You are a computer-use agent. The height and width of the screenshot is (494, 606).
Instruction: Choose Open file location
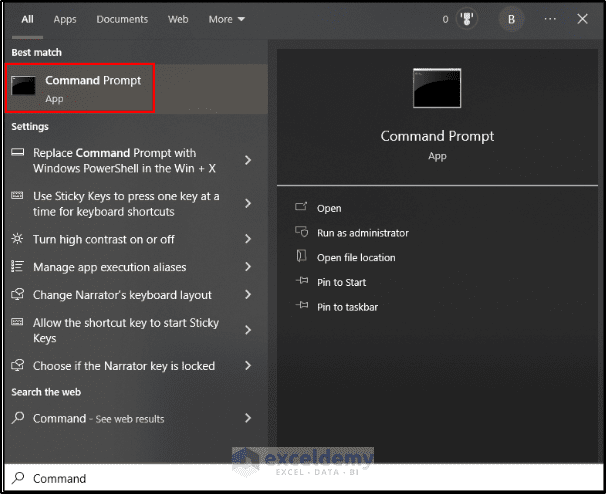[356, 258]
